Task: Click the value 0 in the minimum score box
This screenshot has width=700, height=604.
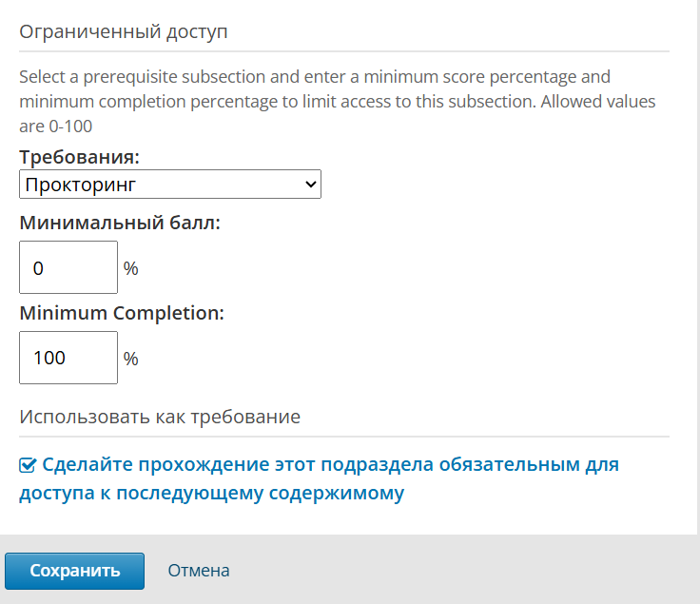Action: (x=38, y=269)
